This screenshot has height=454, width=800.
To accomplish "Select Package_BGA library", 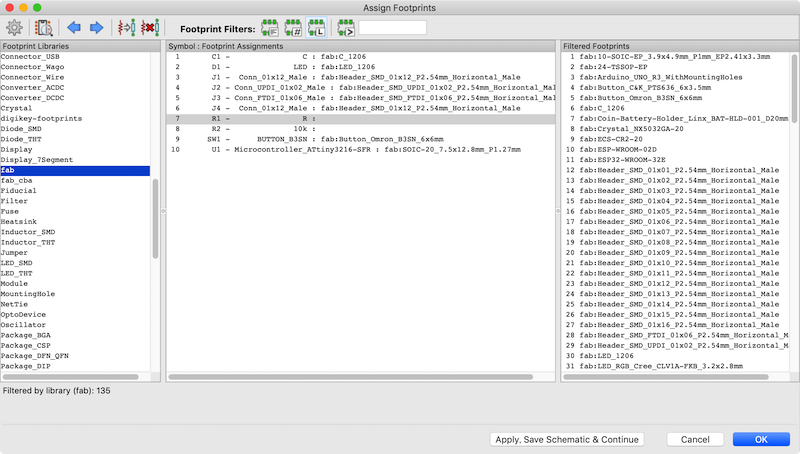I will pyautogui.click(x=26, y=335).
